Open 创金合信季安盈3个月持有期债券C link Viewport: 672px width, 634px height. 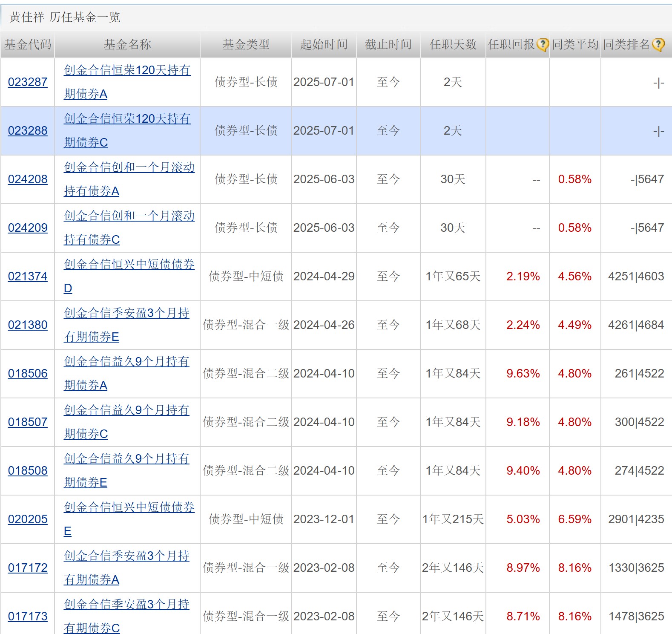coord(126,616)
